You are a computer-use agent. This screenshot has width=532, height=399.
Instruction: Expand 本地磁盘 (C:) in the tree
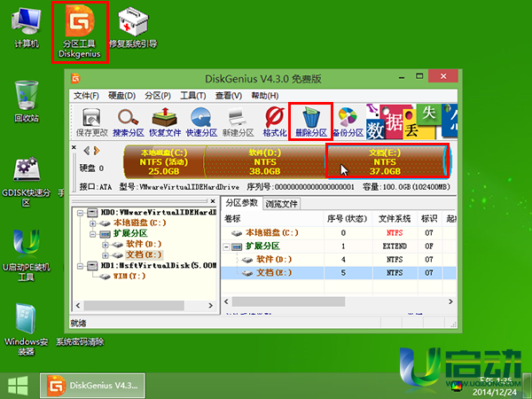[x=92, y=223]
